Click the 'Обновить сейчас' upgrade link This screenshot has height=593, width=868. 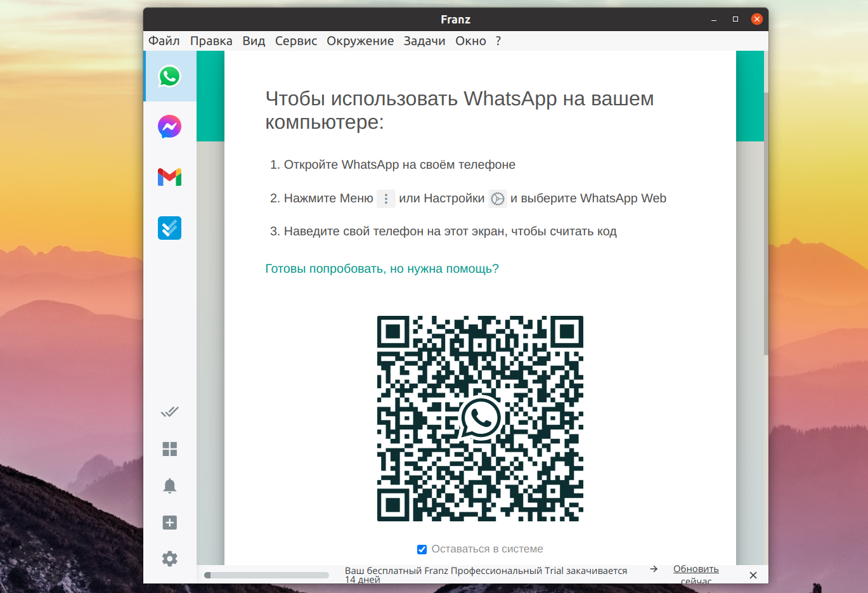(x=696, y=575)
